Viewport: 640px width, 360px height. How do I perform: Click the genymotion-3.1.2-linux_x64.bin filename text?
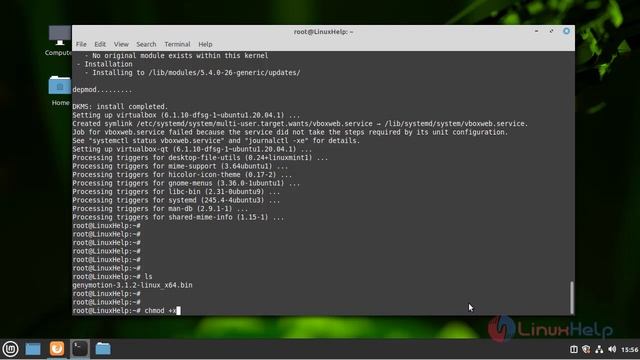pos(132,285)
